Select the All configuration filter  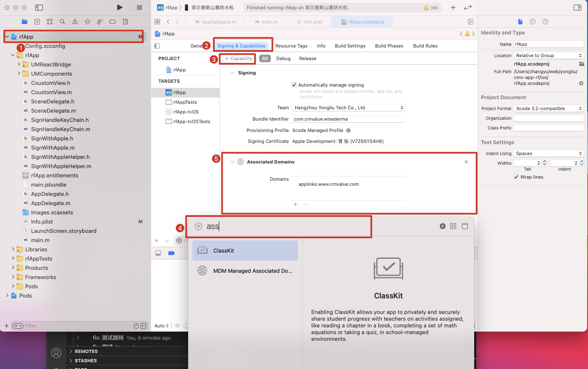(x=265, y=58)
